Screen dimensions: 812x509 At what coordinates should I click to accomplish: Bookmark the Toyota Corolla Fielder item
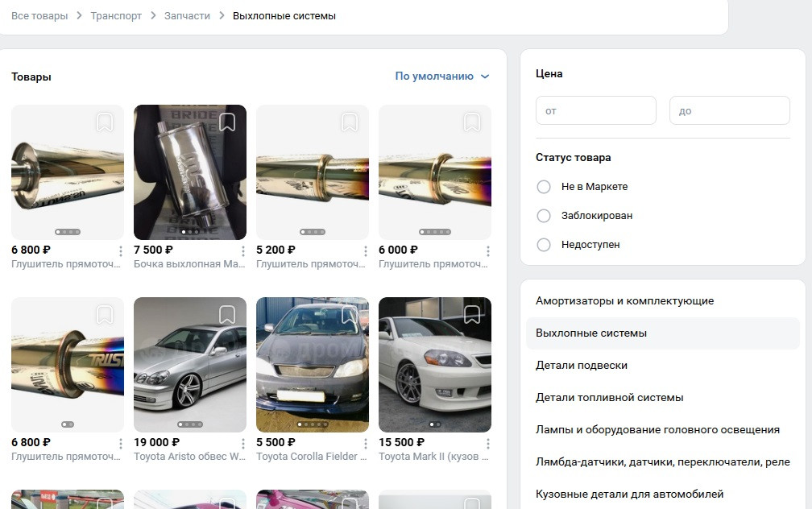click(350, 315)
